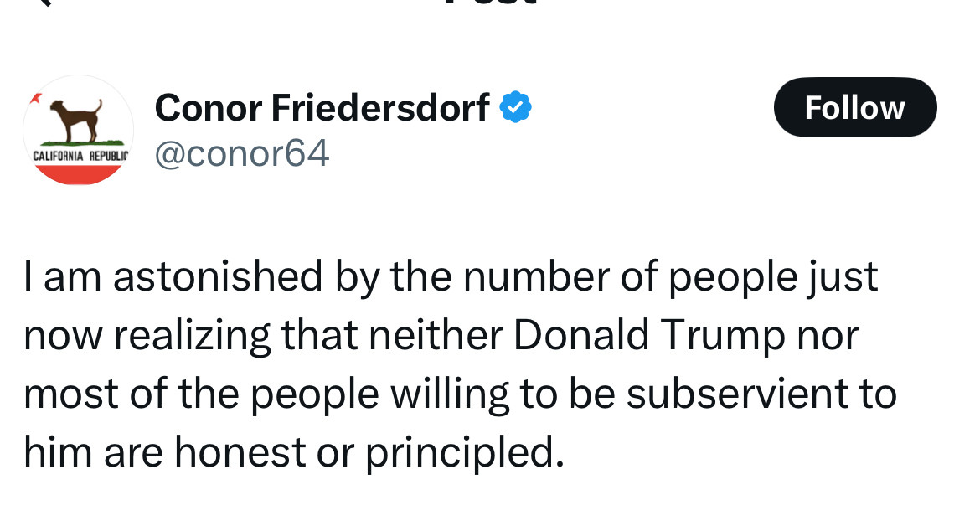Viewport: 980px width, 531px height.
Task: Click the "CALIFORNIA REPUBLIC" text in avatar
Action: pyautogui.click(x=80, y=156)
